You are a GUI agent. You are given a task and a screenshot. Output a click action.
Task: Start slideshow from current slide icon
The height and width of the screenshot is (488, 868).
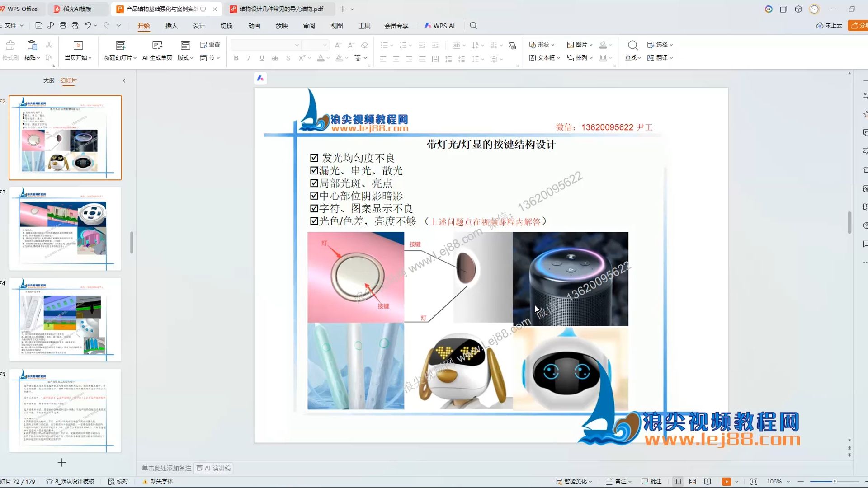78,45
